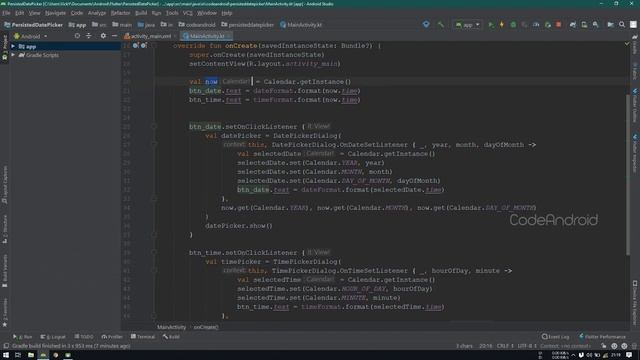Open the Terminal tool window

click(x=143, y=337)
